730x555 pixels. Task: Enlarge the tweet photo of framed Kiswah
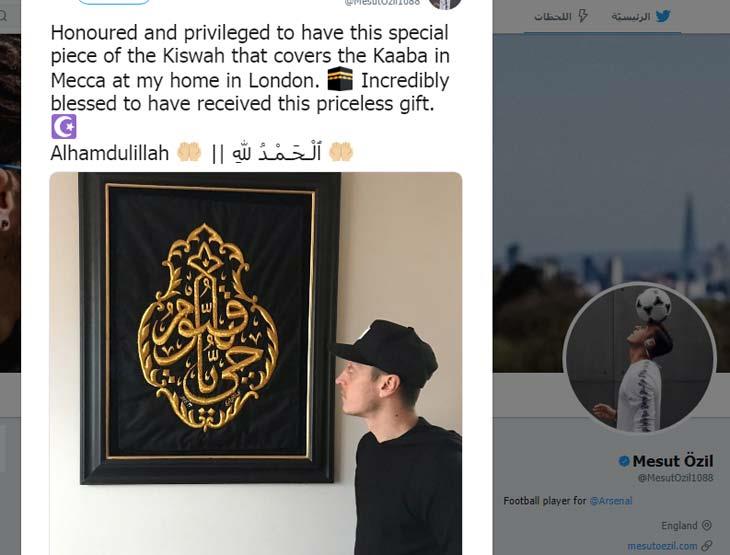[x=256, y=362]
